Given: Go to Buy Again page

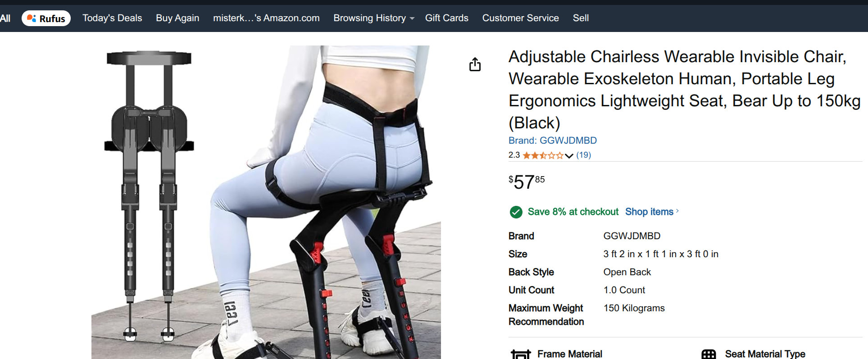Looking at the screenshot, I should tap(177, 18).
